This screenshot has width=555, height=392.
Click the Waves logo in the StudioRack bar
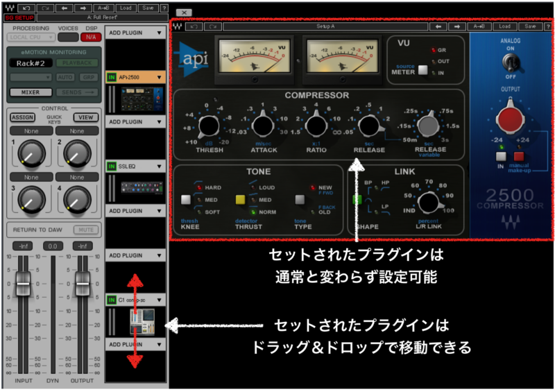[10, 8]
